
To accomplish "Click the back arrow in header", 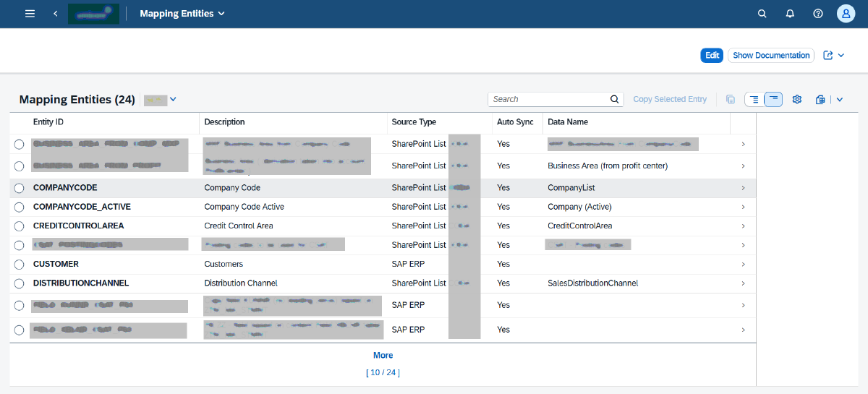I will [56, 14].
